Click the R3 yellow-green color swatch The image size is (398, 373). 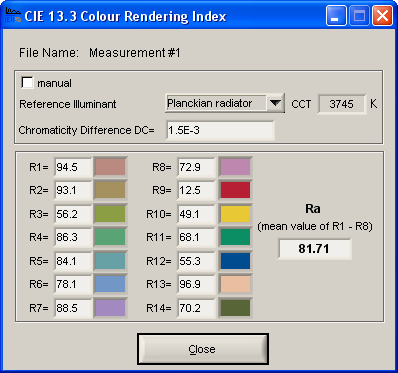[110, 214]
